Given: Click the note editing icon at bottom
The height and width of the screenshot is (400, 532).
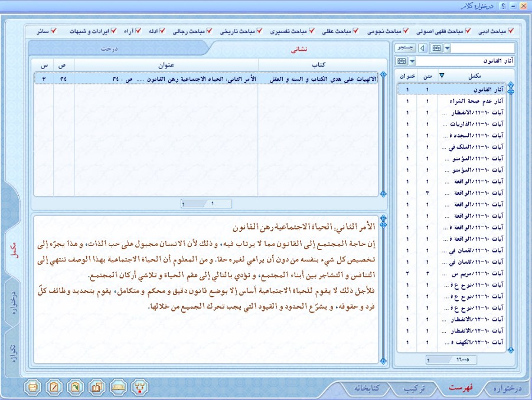Looking at the screenshot, I should click(55, 388).
